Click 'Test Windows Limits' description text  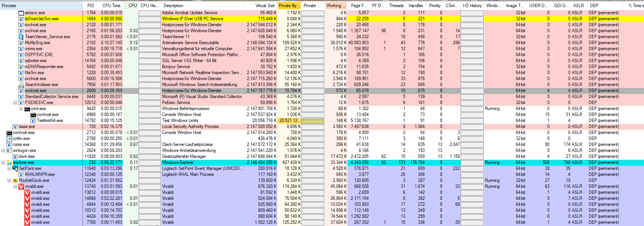tap(180, 120)
